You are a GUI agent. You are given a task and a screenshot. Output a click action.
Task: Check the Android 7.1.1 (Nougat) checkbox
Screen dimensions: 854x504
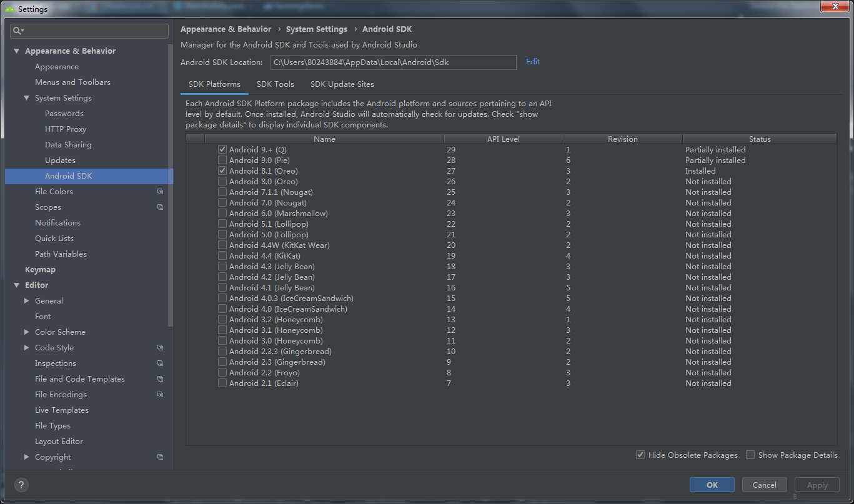coord(222,192)
